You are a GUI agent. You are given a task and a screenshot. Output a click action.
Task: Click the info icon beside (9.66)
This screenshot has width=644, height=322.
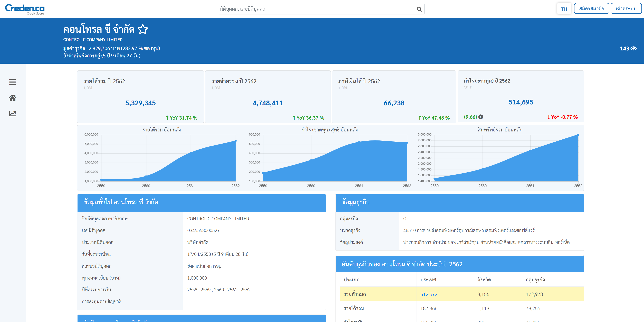pos(481,117)
